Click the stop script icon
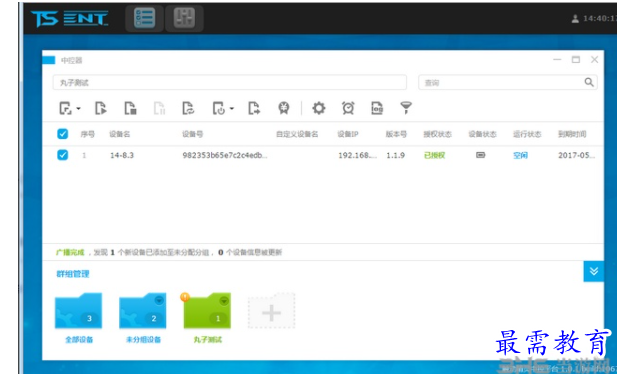617x374 pixels. (x=130, y=108)
